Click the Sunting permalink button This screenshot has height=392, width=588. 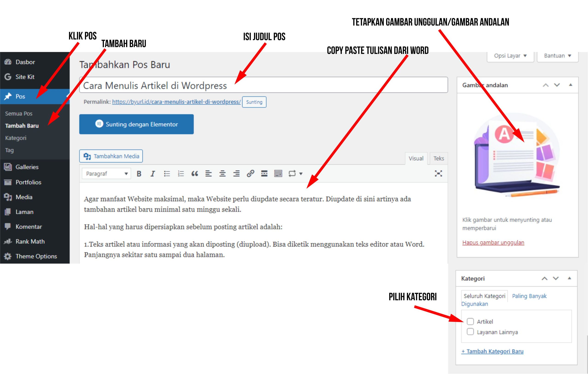(254, 102)
